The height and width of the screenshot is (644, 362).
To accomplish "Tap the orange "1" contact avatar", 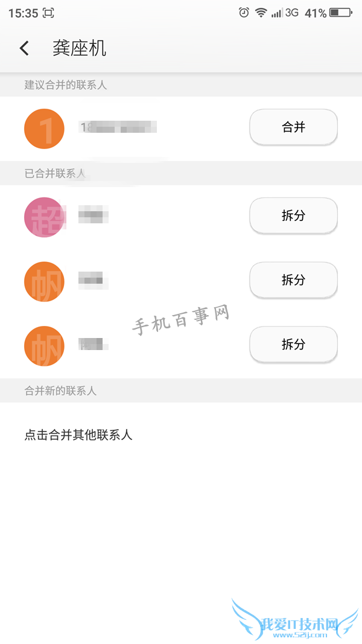I will click(x=44, y=129).
